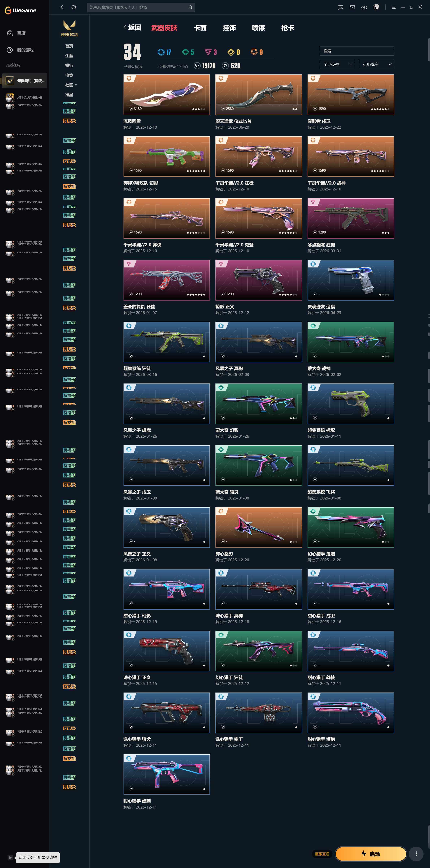Toggle the green rarity filter showing 5
The width and height of the screenshot is (430, 868).
[x=188, y=52]
